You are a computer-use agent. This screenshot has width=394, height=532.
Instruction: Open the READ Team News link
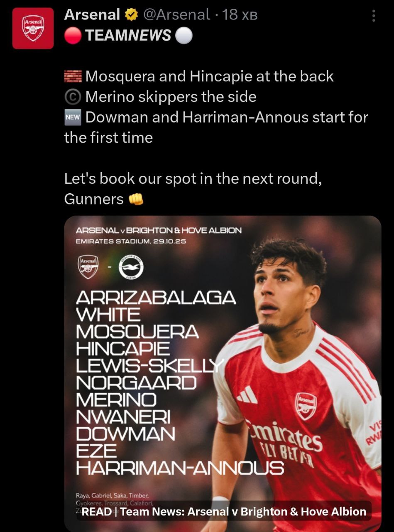click(x=224, y=511)
